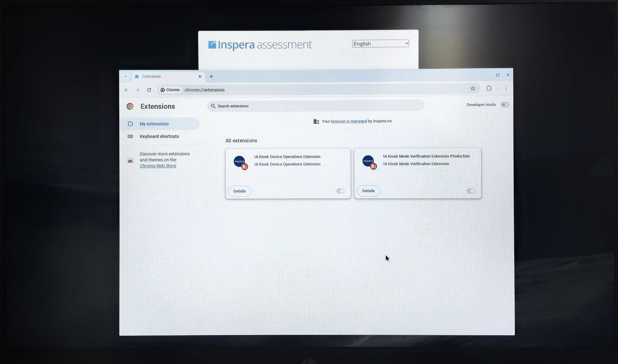Toggle Developer mode switch
618x364 pixels.
[x=505, y=105]
